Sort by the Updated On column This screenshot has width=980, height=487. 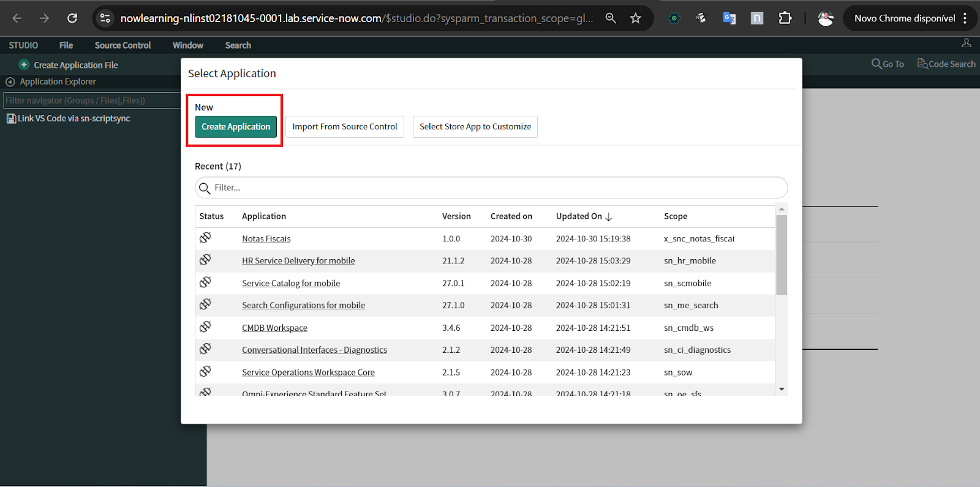[x=584, y=216]
